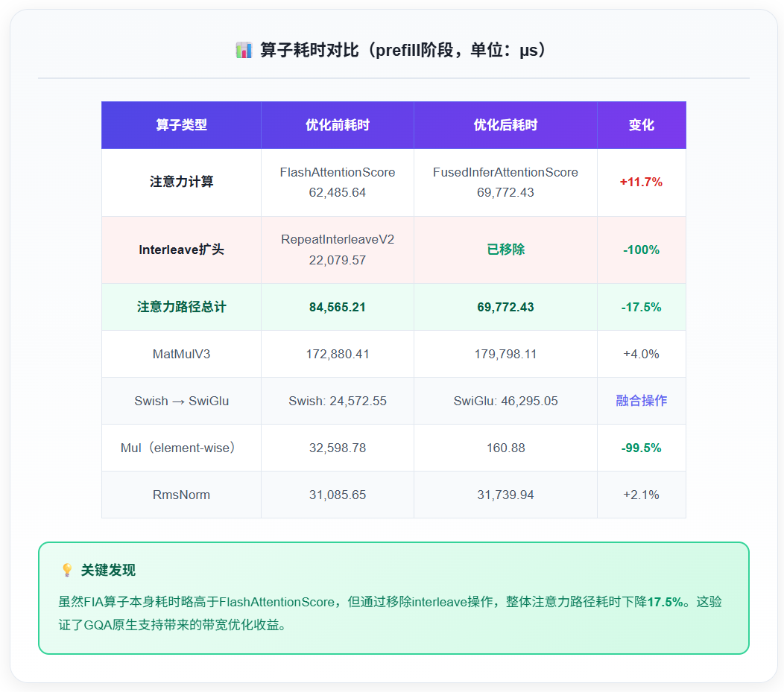This screenshot has width=784, height=692.
Task: Click FlashAttentionScore operator name
Action: [x=338, y=172]
